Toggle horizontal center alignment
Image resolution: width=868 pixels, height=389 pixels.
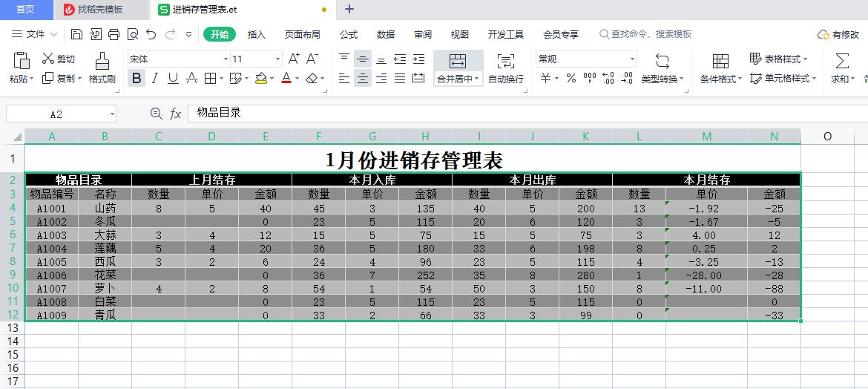(363, 78)
